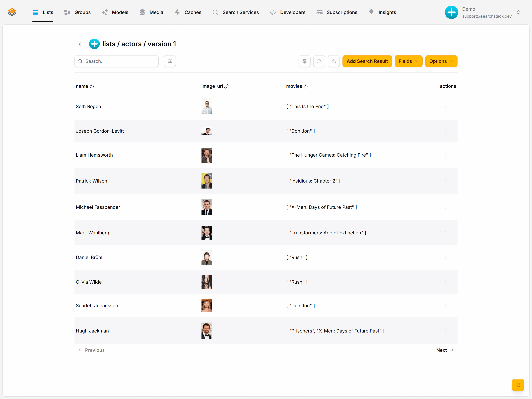Viewport: 532px width, 399px height.
Task: Click the movies column header
Action: (297, 86)
